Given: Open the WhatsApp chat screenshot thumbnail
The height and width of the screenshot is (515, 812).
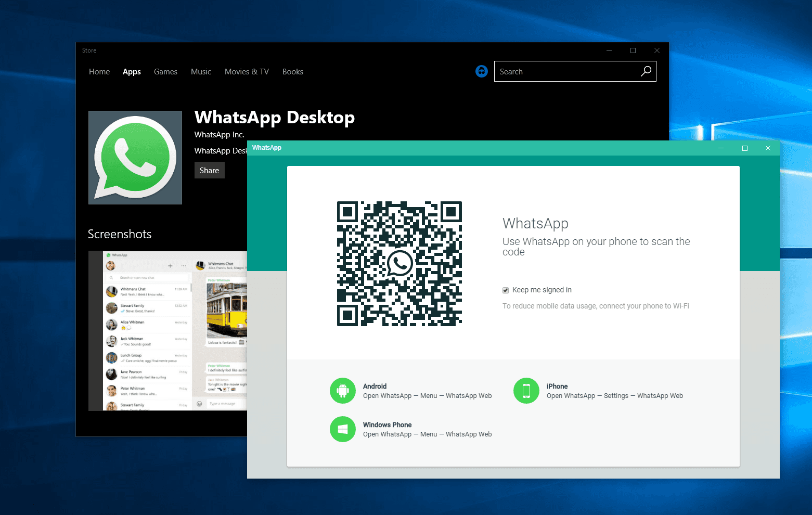Looking at the screenshot, I should 166,331.
